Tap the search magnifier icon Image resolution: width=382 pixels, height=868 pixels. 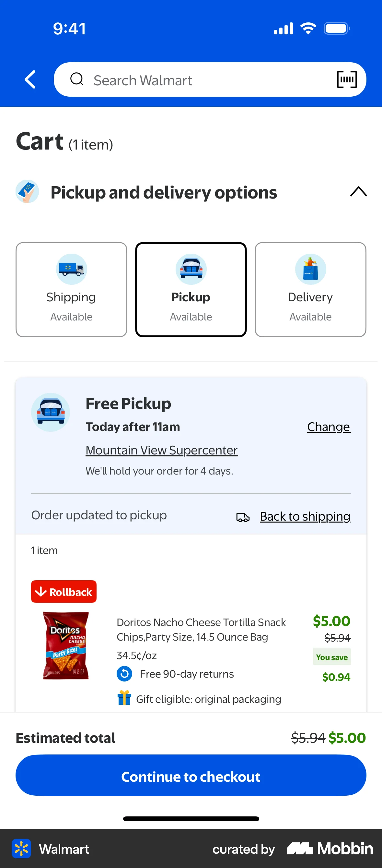pyautogui.click(x=77, y=79)
